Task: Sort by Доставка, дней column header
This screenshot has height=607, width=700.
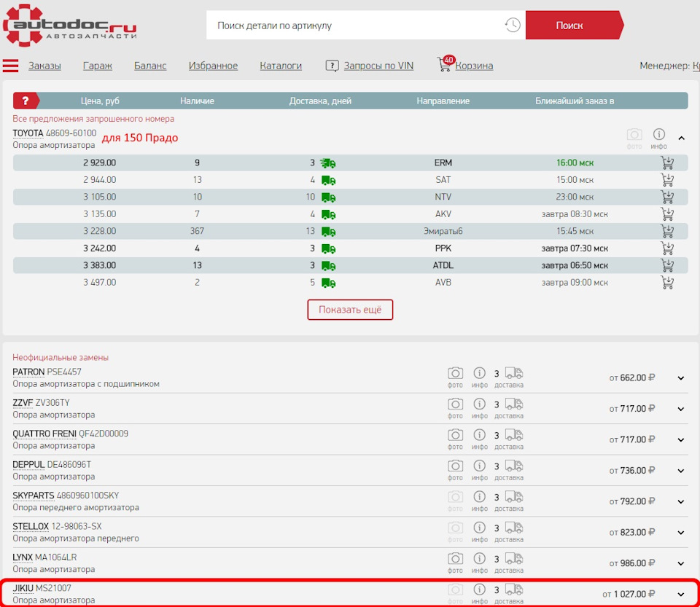Action: point(320,101)
